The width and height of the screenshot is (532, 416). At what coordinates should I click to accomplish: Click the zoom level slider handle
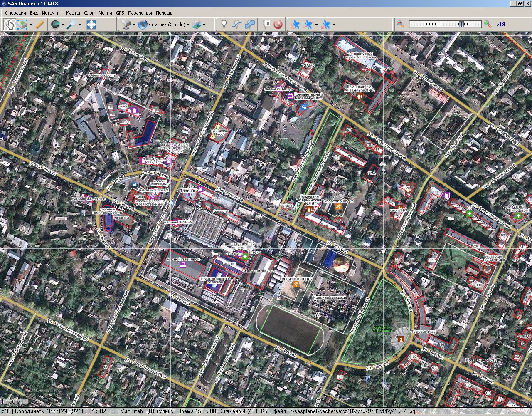[x=461, y=25]
